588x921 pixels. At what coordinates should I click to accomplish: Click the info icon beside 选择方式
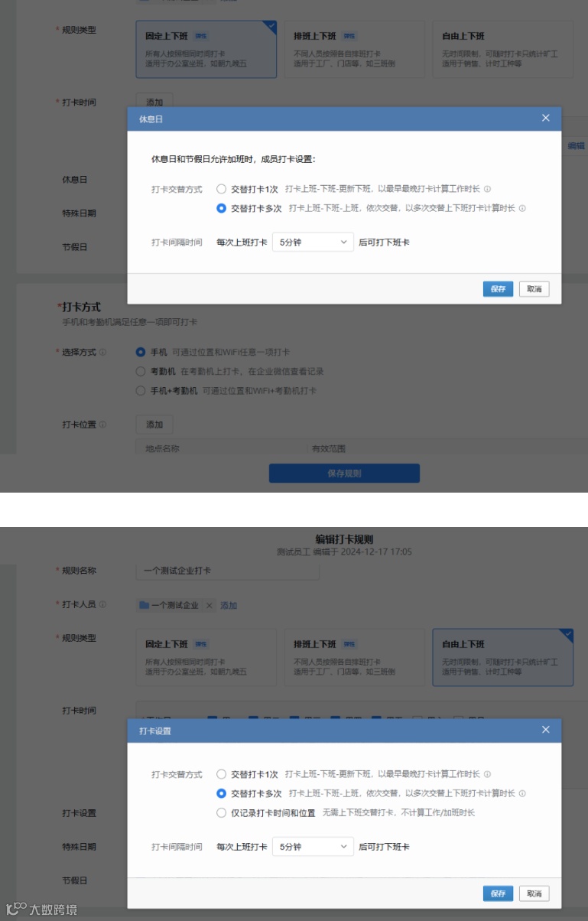click(x=102, y=353)
